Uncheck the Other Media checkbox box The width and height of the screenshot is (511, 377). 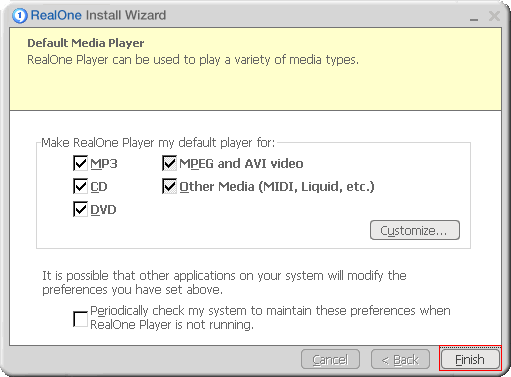[x=169, y=186]
